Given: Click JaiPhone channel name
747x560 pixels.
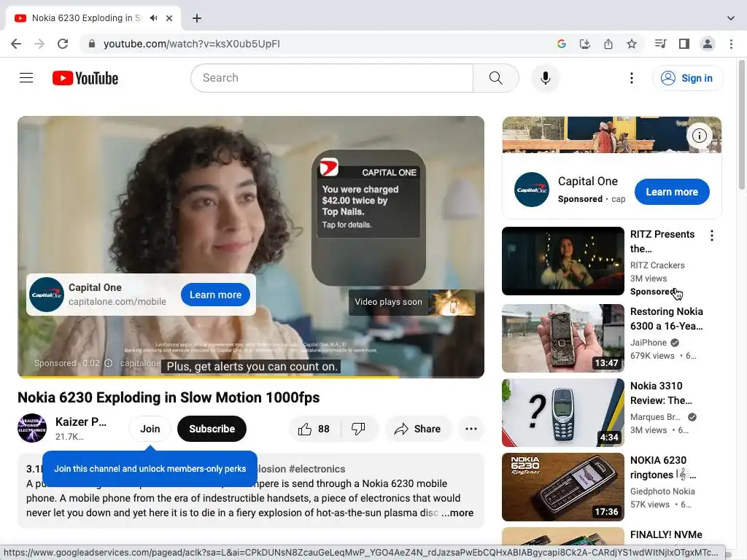Looking at the screenshot, I should click(x=649, y=343).
